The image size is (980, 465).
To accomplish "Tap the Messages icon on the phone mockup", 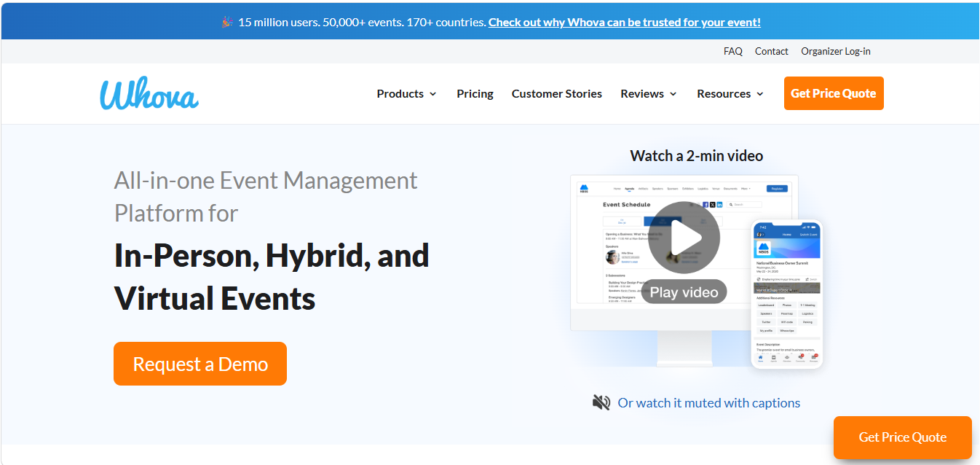I will coord(815,356).
